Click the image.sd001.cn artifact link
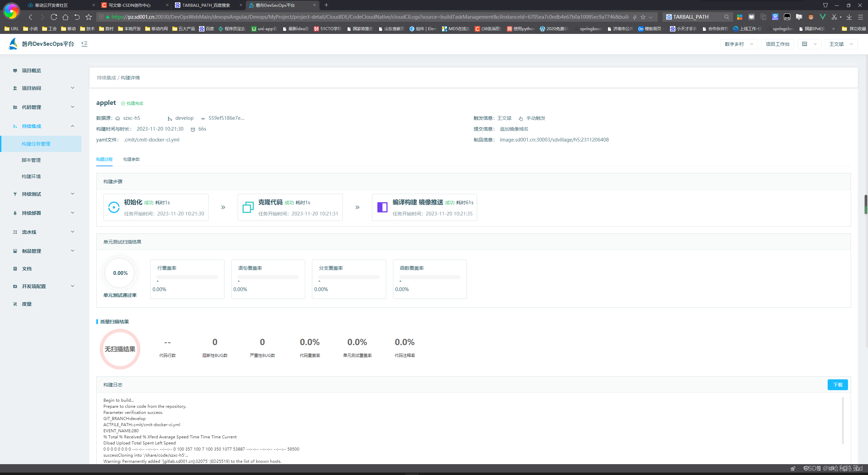Screen dimensions: 868x475 coord(554,140)
